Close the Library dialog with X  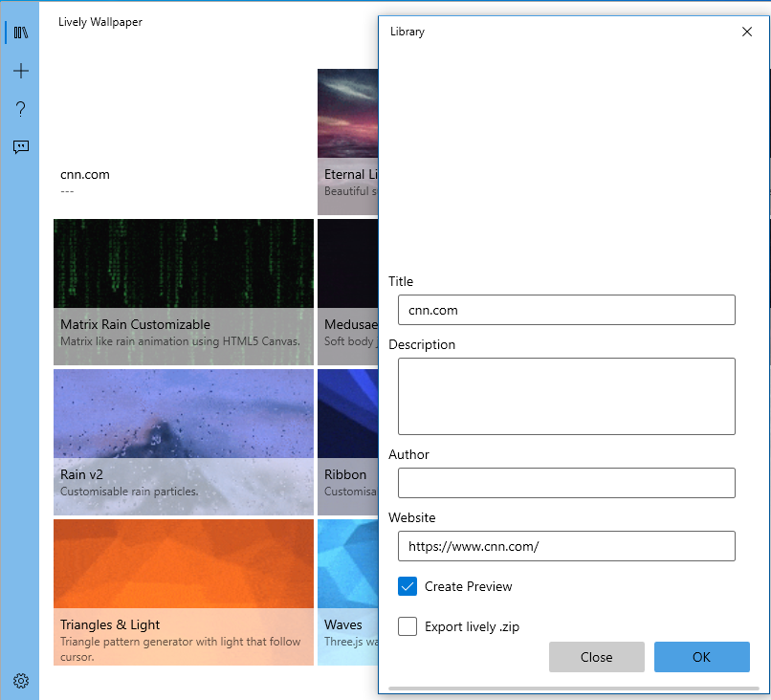tap(747, 32)
